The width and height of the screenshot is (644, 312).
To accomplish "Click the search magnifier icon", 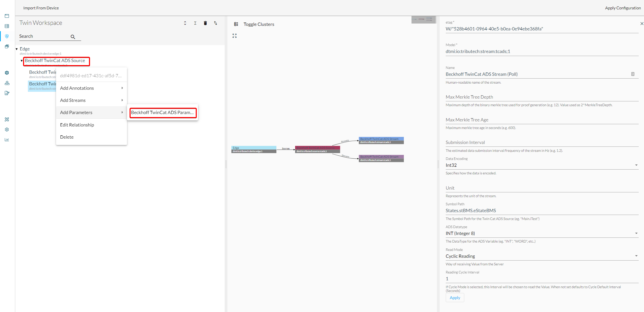I will tap(73, 37).
